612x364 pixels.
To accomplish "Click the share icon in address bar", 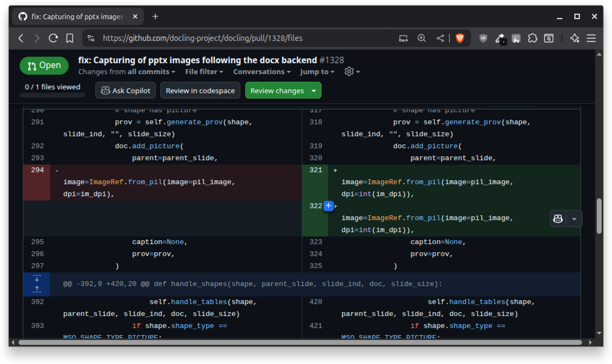I will point(440,38).
